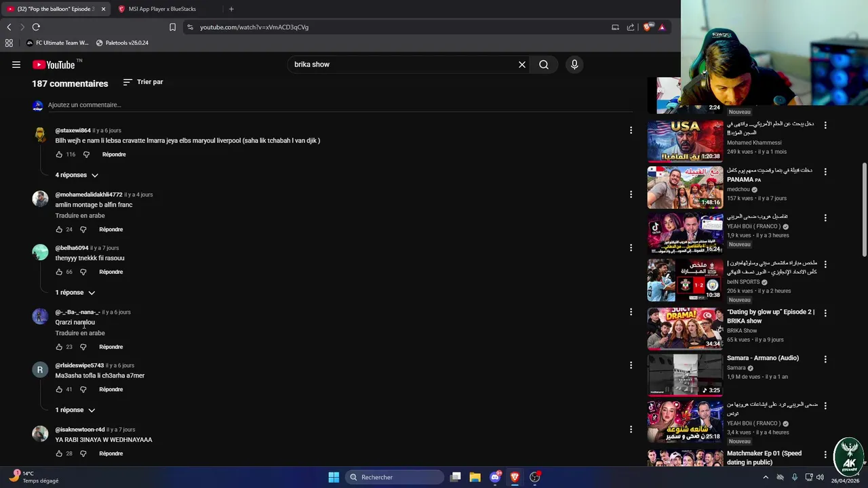The height and width of the screenshot is (488, 868).
Task: Open File Explorer from the taskbar
Action: [x=475, y=477]
